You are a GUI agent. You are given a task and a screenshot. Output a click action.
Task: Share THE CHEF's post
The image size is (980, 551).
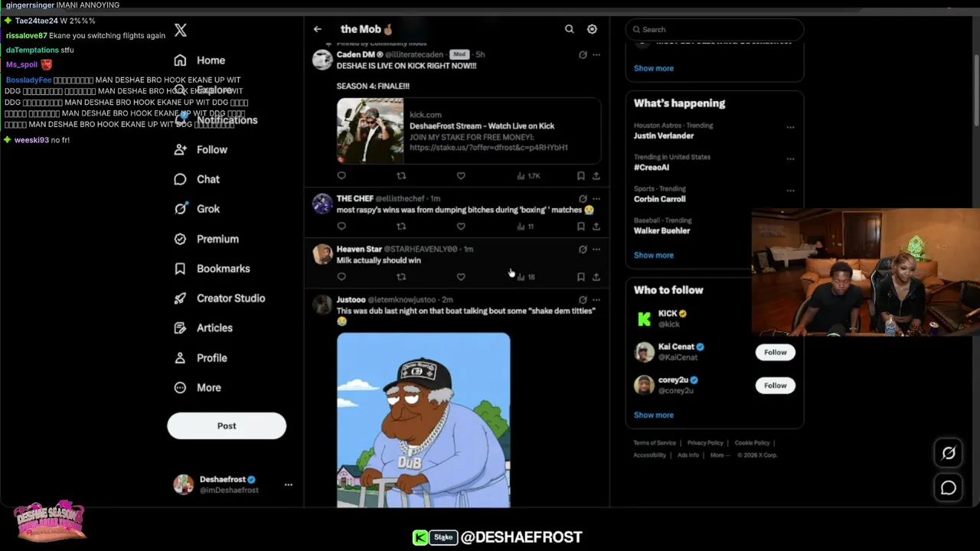tap(596, 227)
